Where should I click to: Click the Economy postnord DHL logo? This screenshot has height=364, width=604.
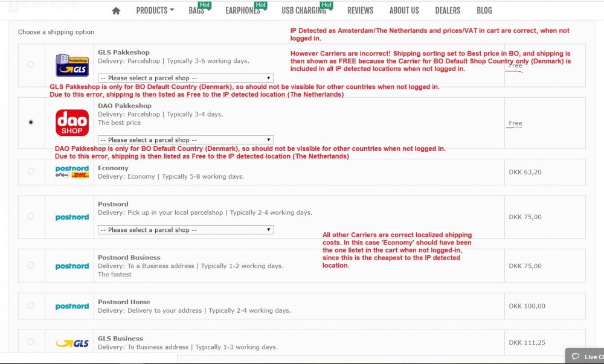[72, 171]
